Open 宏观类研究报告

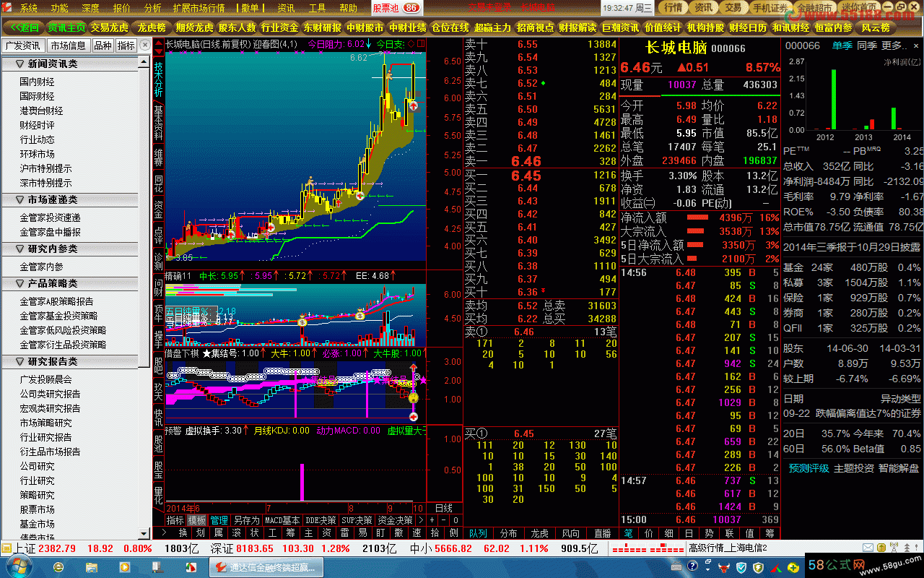[51, 408]
